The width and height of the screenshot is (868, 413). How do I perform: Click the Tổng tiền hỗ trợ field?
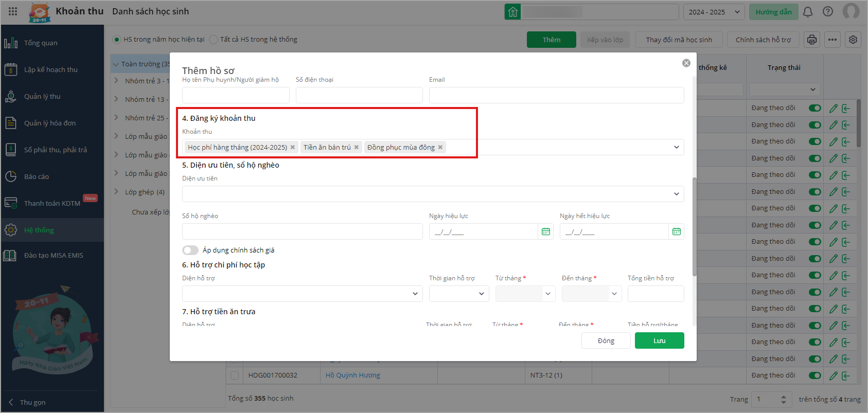click(656, 294)
